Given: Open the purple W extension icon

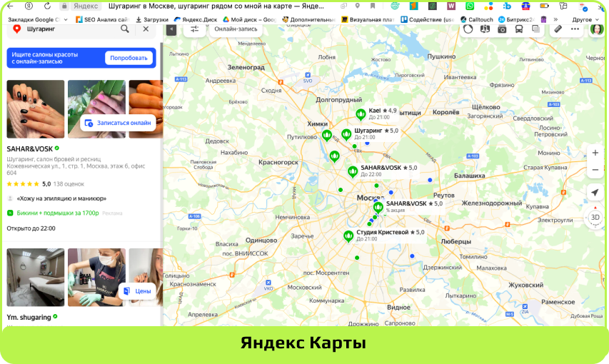Looking at the screenshot, I should [451, 6].
